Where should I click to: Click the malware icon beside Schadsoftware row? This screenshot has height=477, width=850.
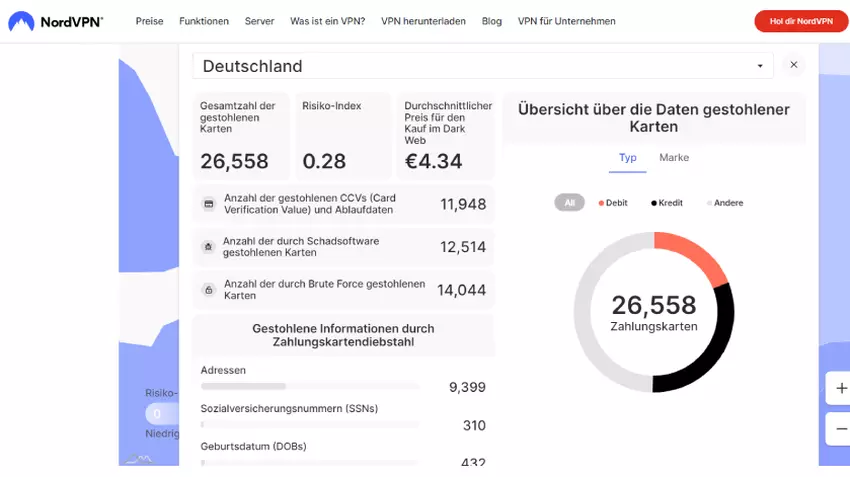pos(208,247)
